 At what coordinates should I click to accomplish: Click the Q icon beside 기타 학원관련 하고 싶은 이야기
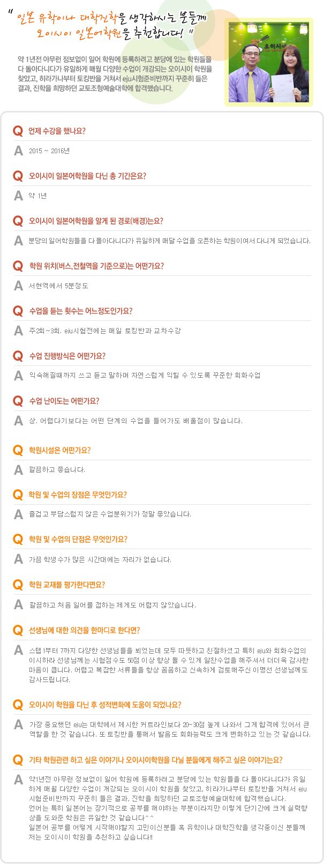coord(18,760)
